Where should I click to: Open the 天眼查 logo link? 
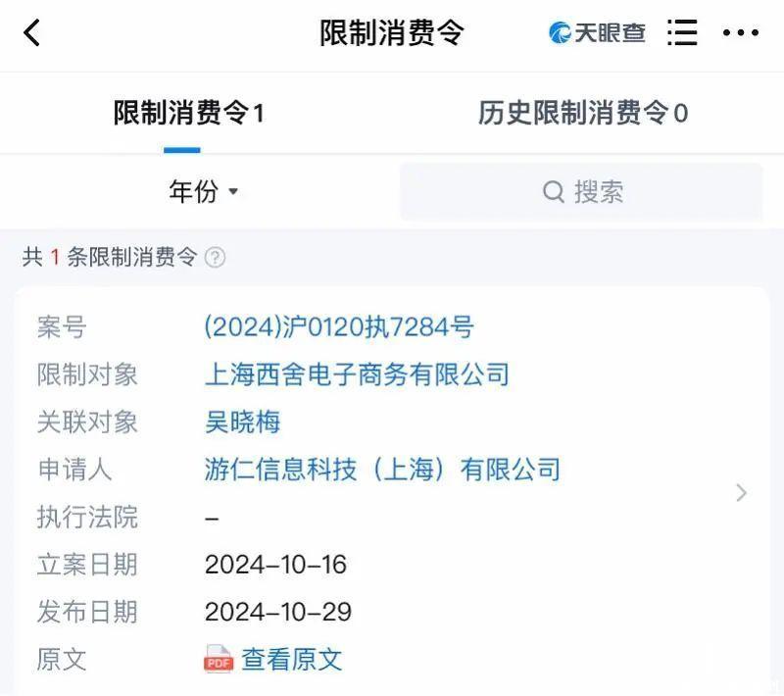(597, 33)
